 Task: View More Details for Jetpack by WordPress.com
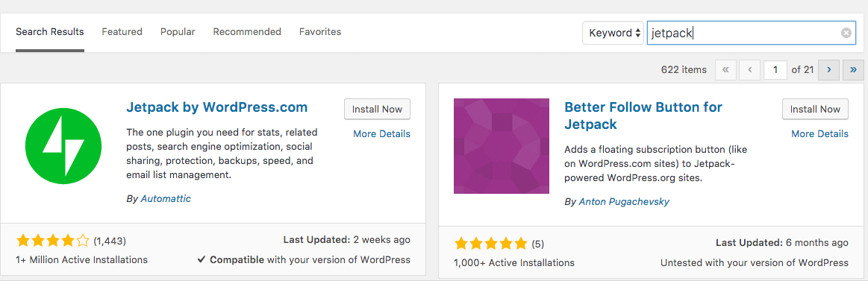tap(382, 134)
